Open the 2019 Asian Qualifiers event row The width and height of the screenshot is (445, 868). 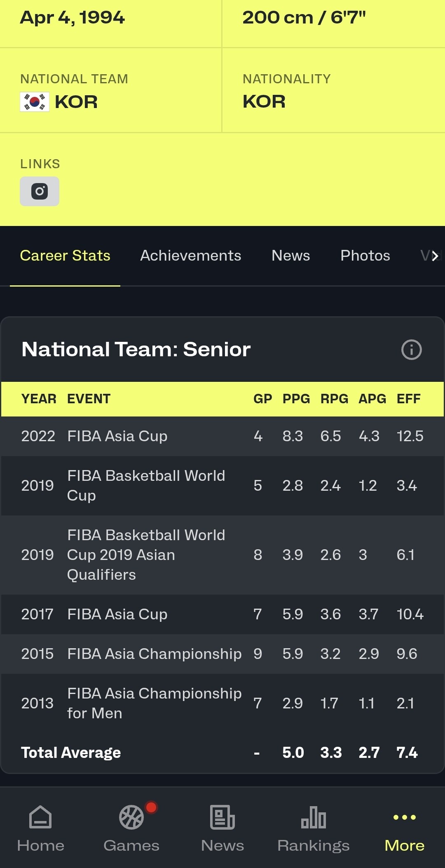point(146,555)
